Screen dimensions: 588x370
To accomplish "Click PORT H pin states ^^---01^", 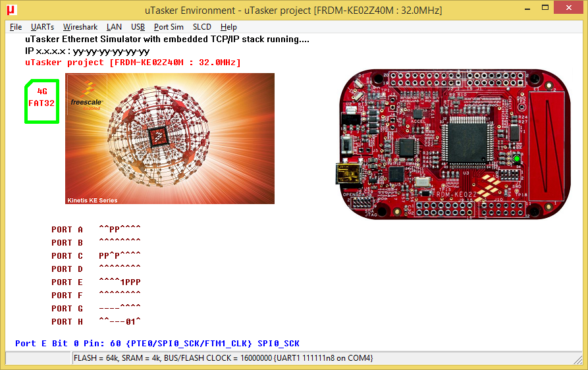I will (120, 321).
